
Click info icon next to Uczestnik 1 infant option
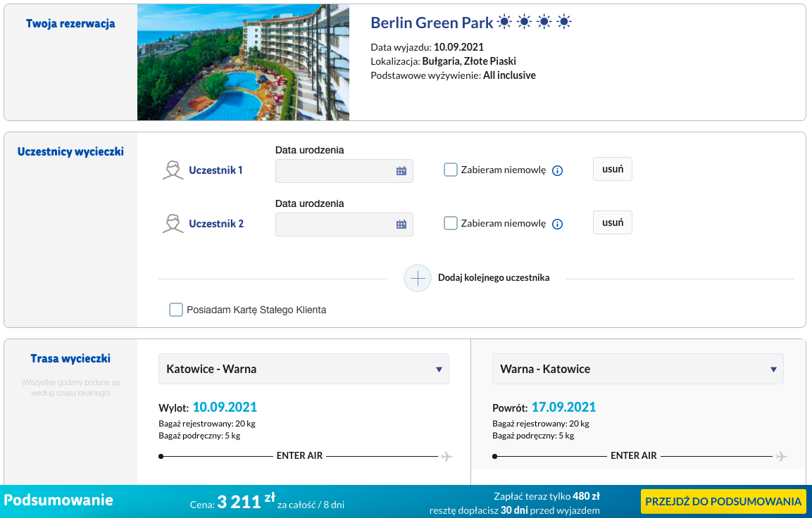[x=557, y=170]
